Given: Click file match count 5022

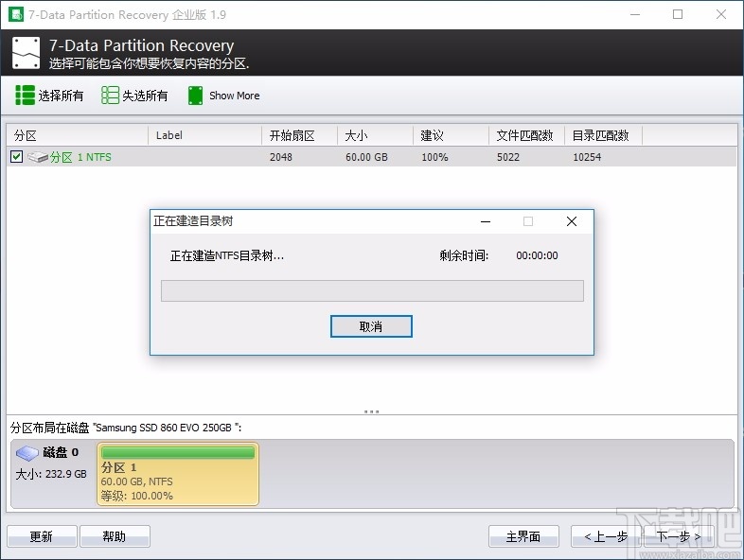Looking at the screenshot, I should 508,157.
